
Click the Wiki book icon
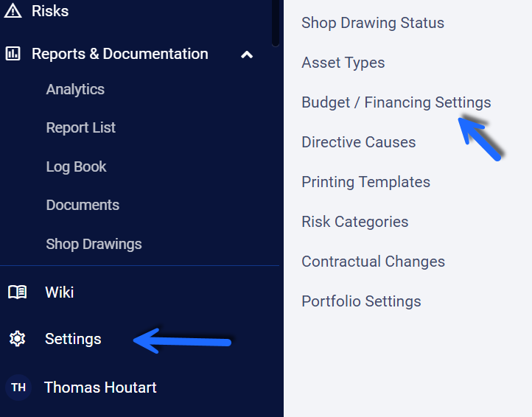(x=17, y=292)
